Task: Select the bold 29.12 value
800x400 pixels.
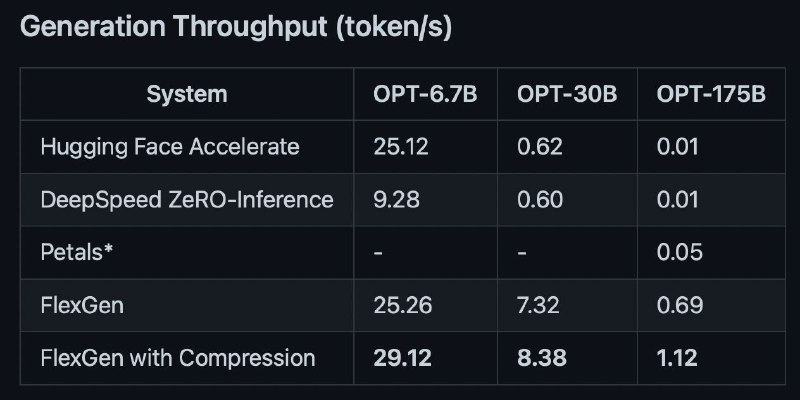Action: (x=402, y=359)
